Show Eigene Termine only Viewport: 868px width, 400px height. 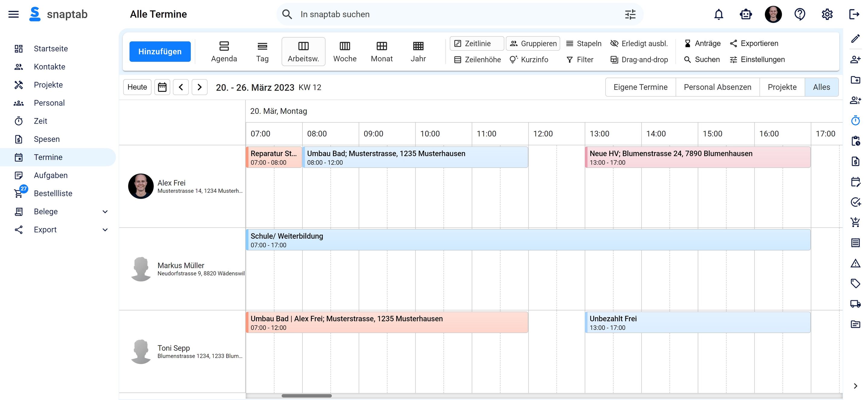(640, 87)
